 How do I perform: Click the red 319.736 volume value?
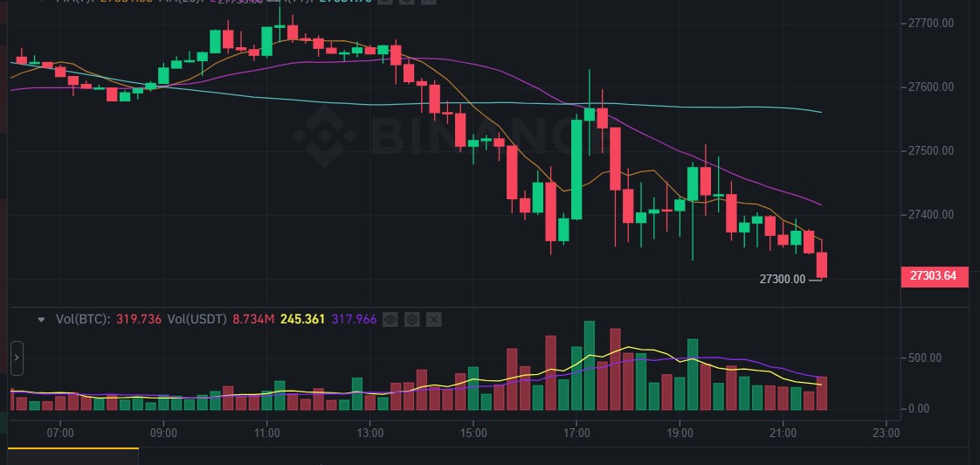tap(138, 320)
